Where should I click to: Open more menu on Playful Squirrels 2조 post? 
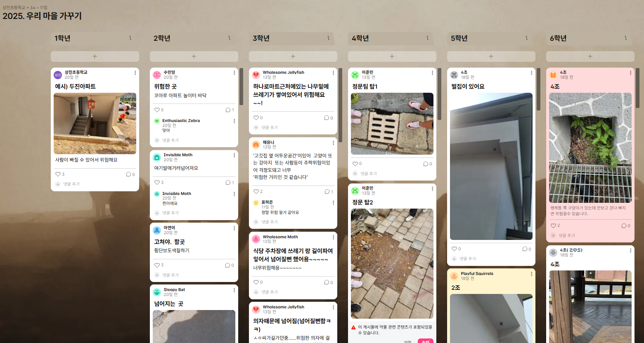point(531,274)
